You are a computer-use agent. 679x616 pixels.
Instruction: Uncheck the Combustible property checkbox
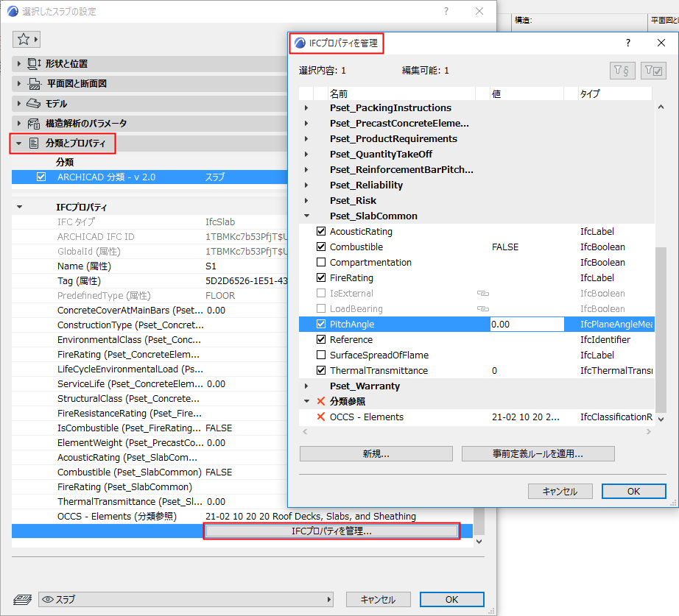pyautogui.click(x=320, y=247)
